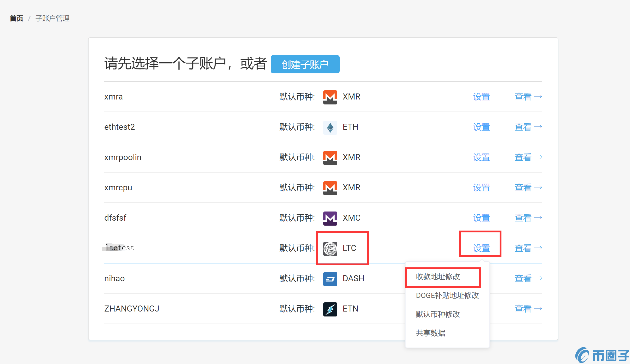630x364 pixels.
Task: Click 查看 for the dfsfsf account
Action: click(x=528, y=218)
